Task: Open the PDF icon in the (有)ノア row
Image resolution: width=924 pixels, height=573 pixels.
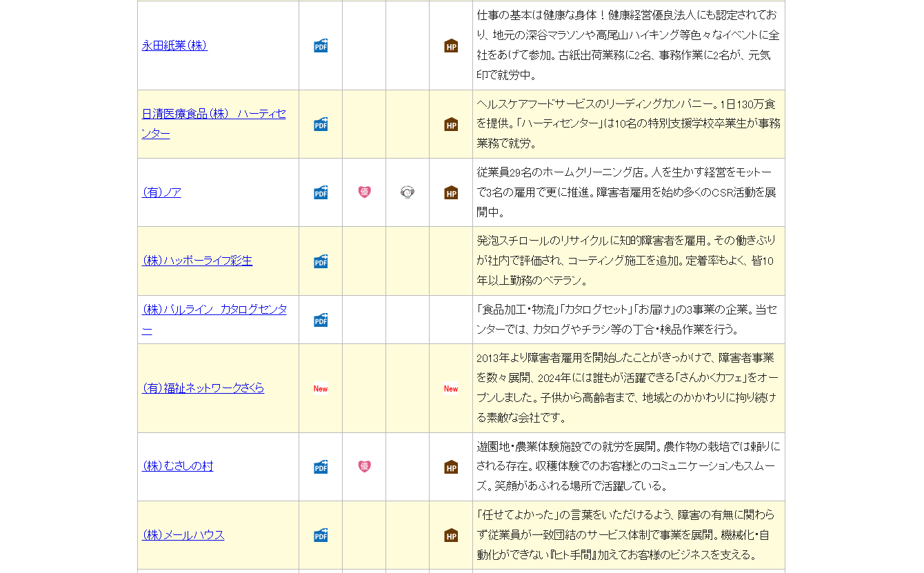Action: coord(321,192)
